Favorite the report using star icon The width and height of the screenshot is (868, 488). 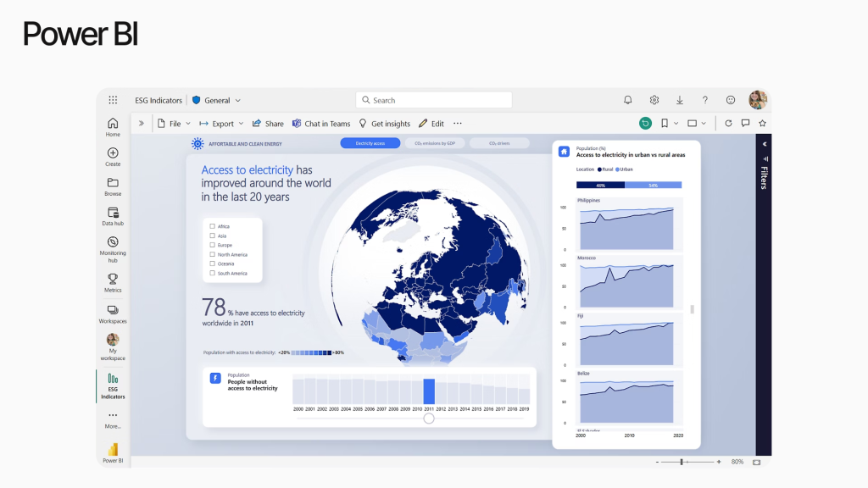[762, 124]
